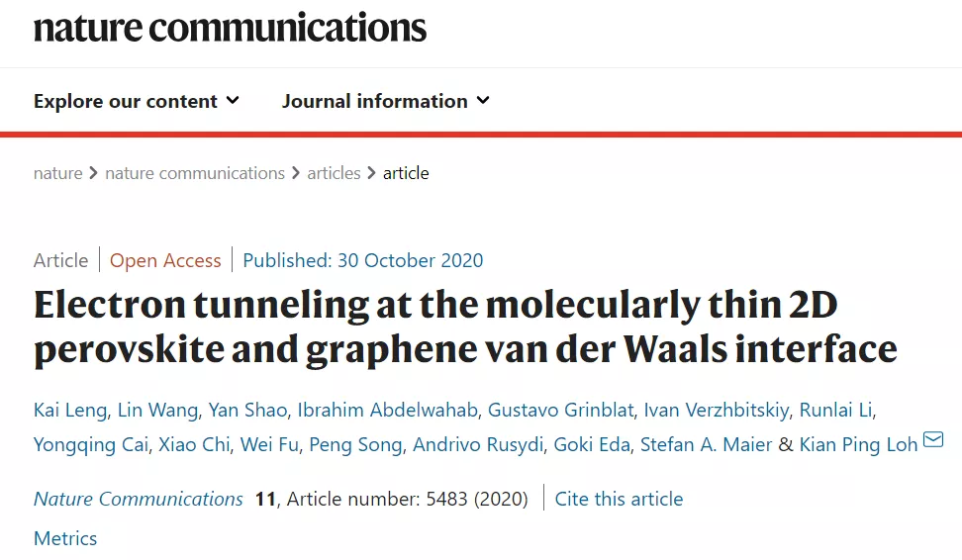This screenshot has width=962, height=560.
Task: Open the Metrics link
Action: [x=65, y=538]
